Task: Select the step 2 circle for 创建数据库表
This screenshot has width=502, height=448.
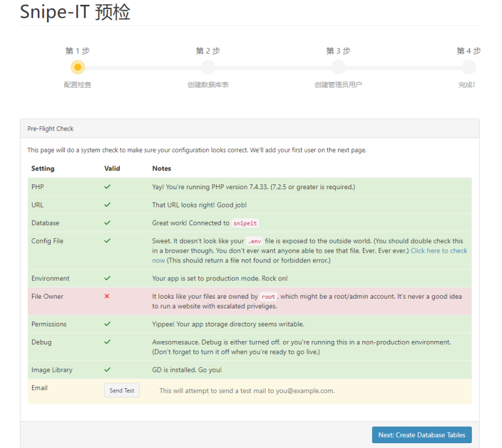Action: [208, 67]
